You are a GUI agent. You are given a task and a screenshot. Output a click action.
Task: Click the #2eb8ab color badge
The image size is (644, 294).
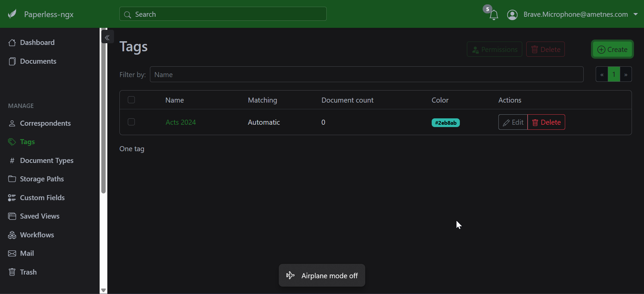pos(445,123)
